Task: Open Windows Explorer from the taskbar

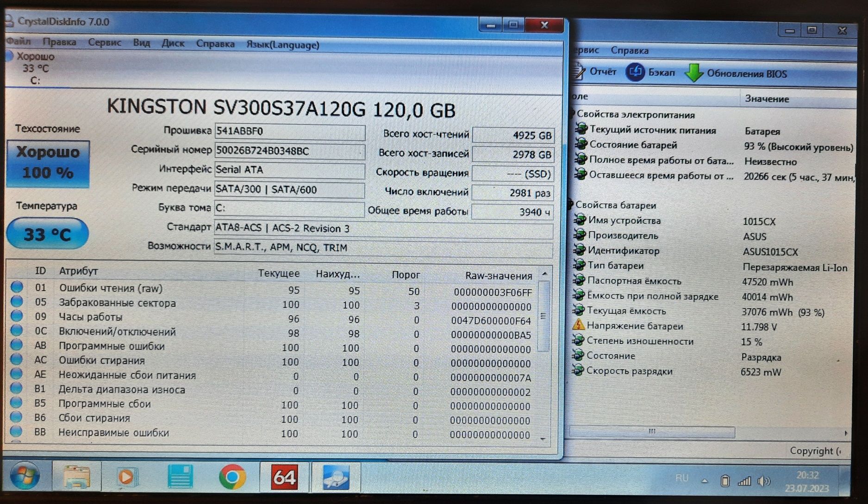Action: click(76, 477)
